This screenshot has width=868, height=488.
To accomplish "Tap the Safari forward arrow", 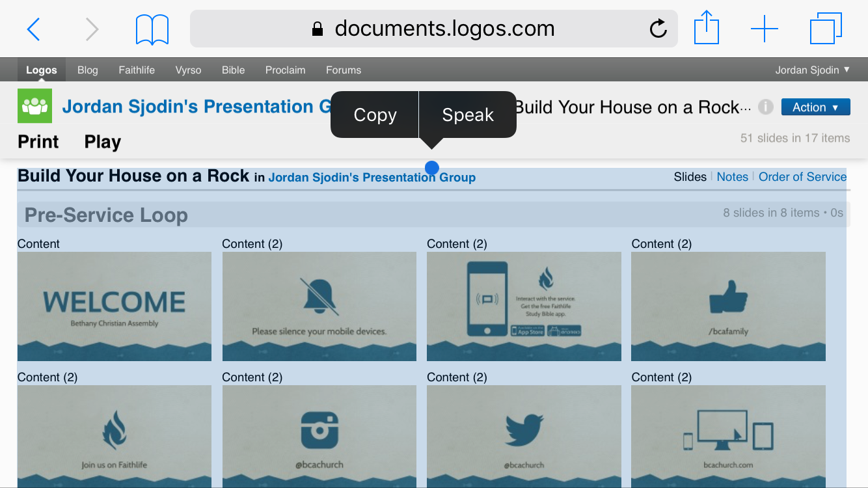I will click(92, 29).
